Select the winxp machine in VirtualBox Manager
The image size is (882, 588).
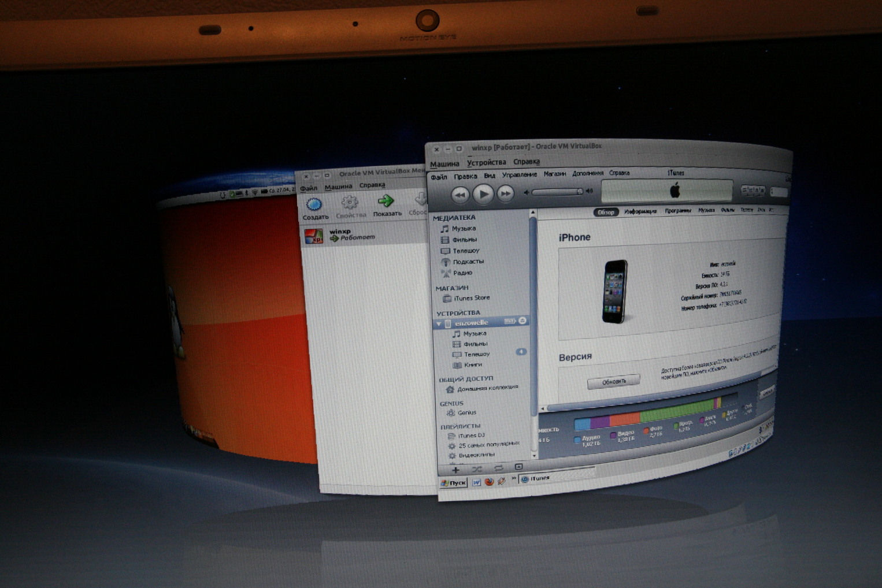click(x=364, y=235)
